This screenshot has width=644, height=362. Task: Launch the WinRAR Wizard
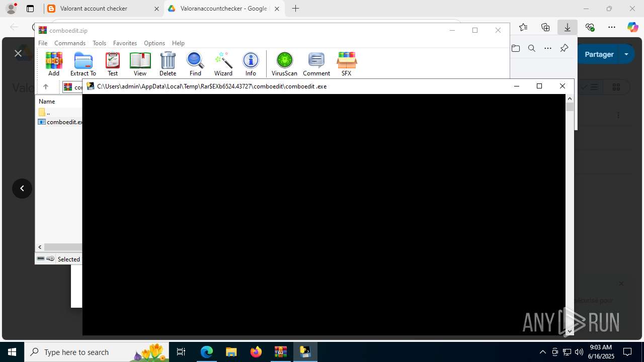coord(223,64)
